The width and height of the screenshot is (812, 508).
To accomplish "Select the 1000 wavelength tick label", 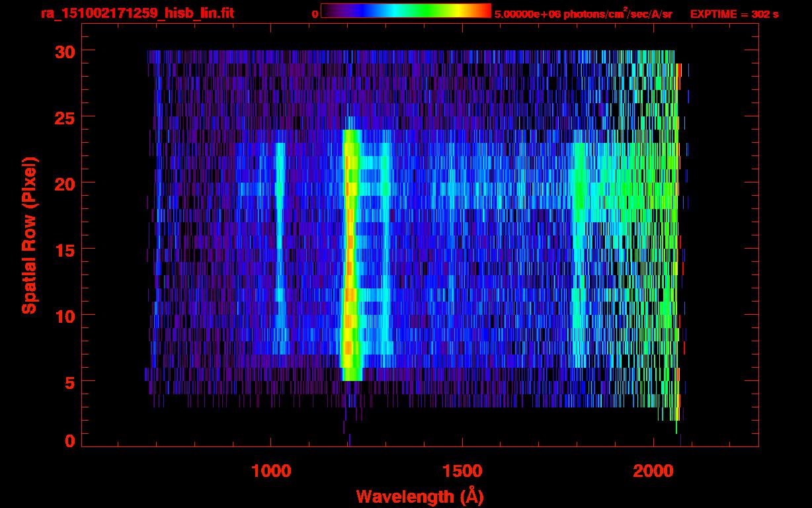I will pos(271,471).
